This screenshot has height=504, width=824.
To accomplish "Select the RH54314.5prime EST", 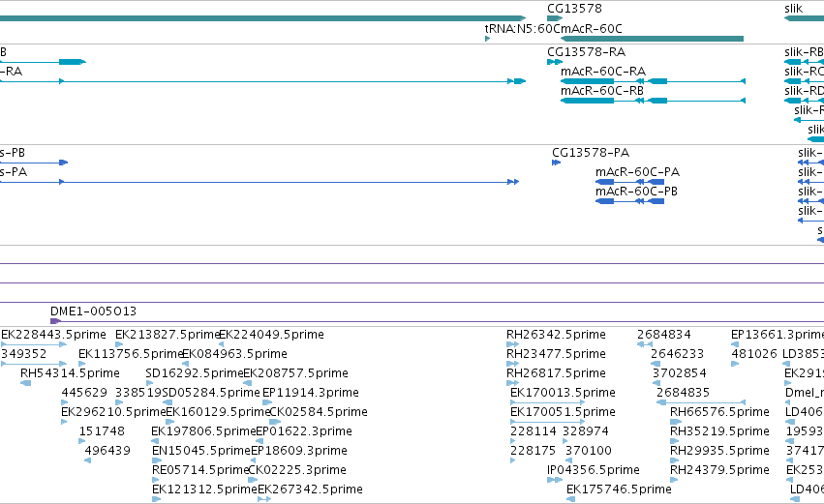I will pos(70,373).
